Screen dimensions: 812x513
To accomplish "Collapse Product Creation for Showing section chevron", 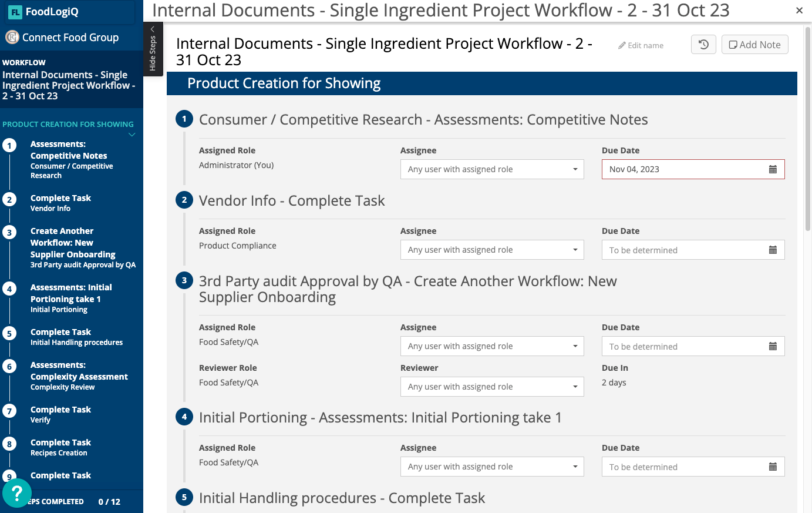I will tap(132, 135).
